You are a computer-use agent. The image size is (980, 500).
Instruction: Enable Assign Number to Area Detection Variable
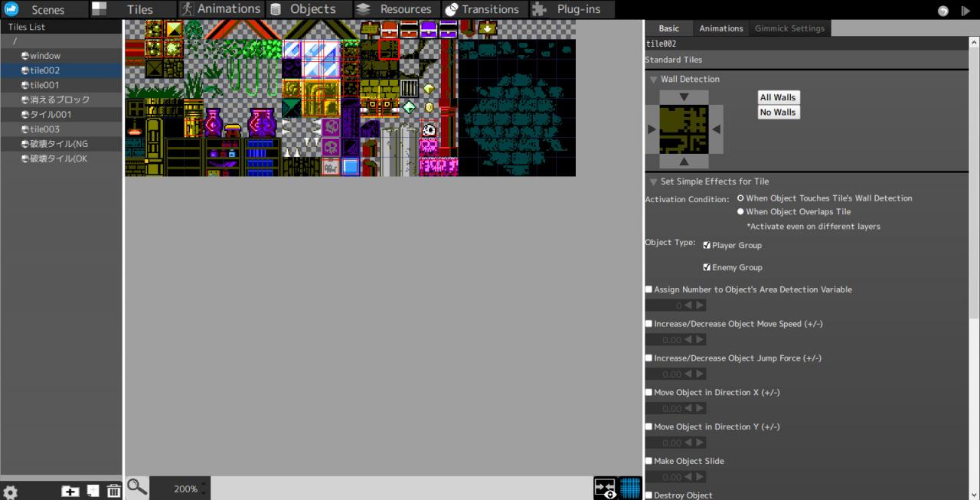click(x=649, y=289)
